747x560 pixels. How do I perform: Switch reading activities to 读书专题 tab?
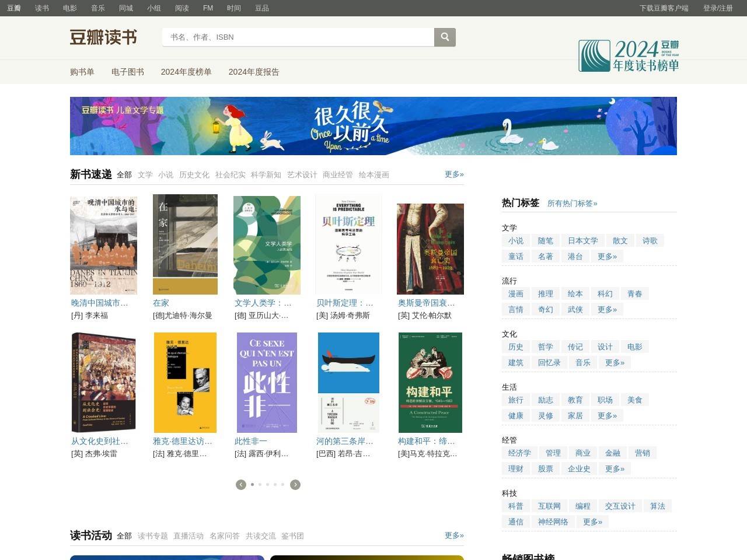click(153, 536)
